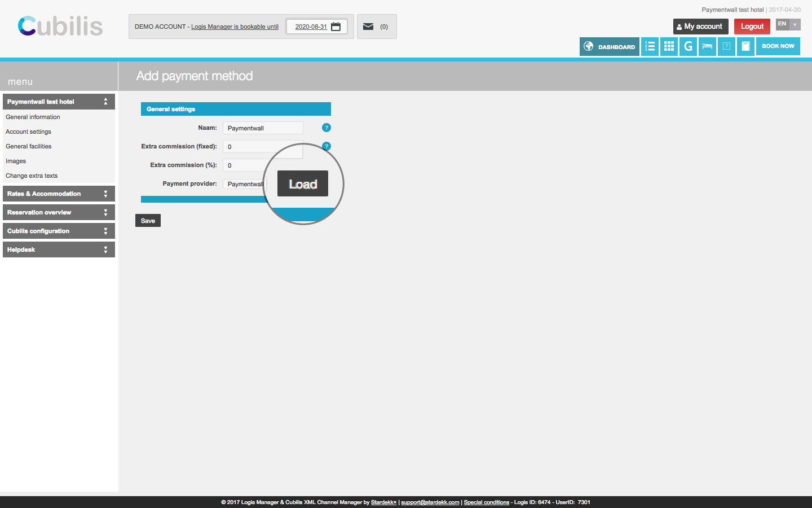Expand the Cubilis configuration menu section
Viewport: 812px width, 508px height.
(x=59, y=231)
